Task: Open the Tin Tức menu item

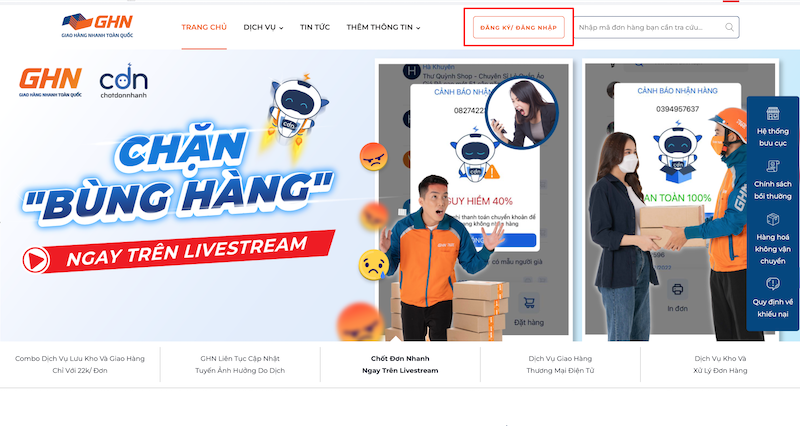Action: 315,27
